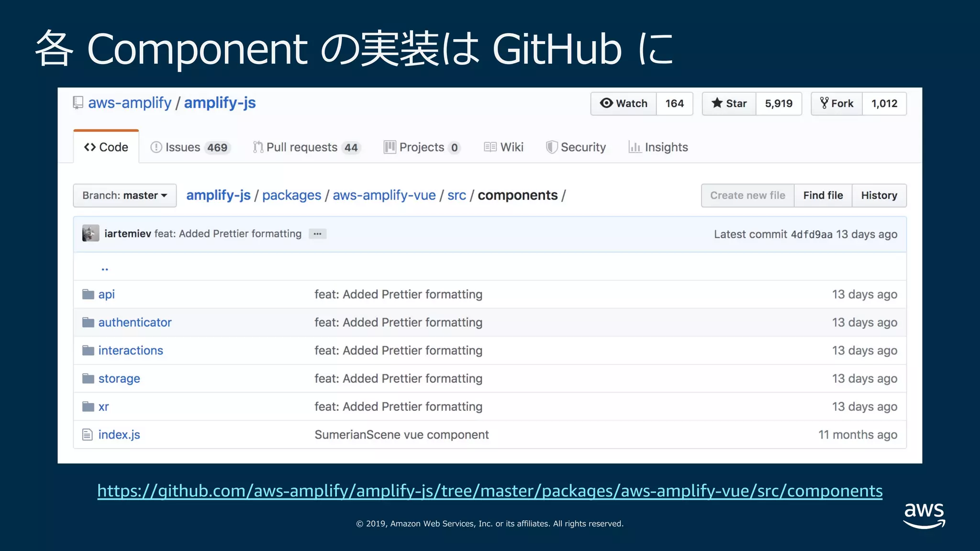Click the Insights graph icon

[635, 147]
